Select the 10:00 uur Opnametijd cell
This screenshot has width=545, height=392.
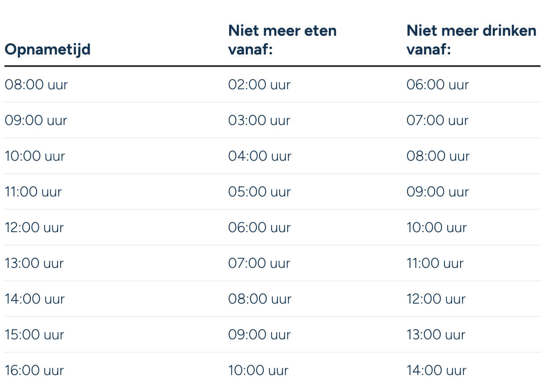[x=35, y=156]
